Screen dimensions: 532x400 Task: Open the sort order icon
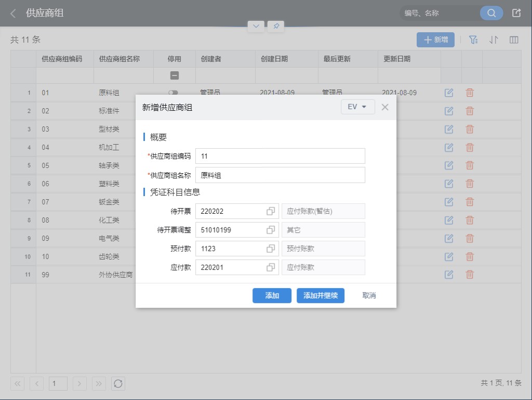494,40
